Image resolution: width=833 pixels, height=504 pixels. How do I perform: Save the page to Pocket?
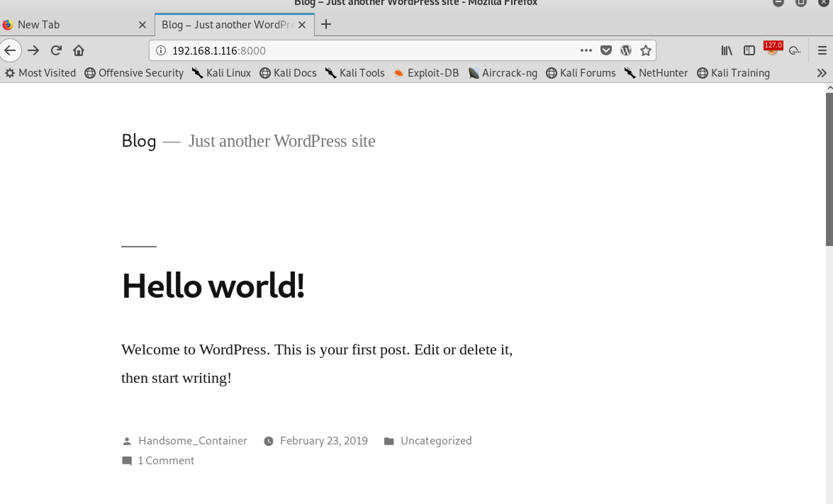(x=606, y=51)
